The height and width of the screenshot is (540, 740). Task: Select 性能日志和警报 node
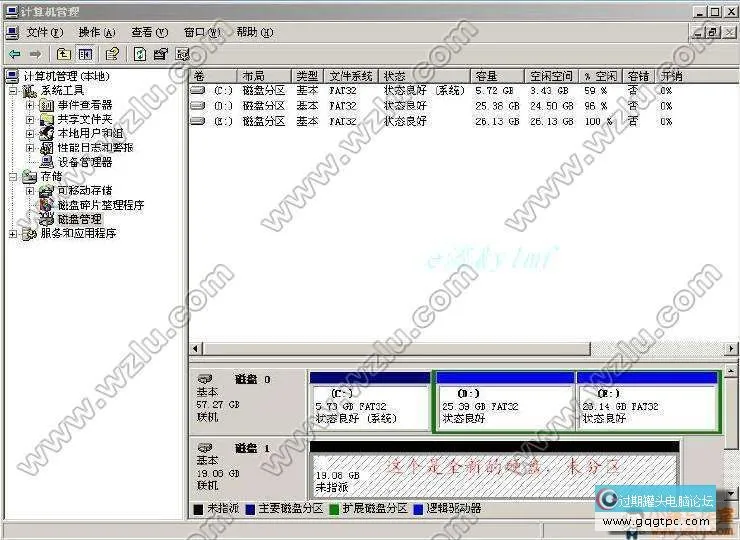[95, 148]
